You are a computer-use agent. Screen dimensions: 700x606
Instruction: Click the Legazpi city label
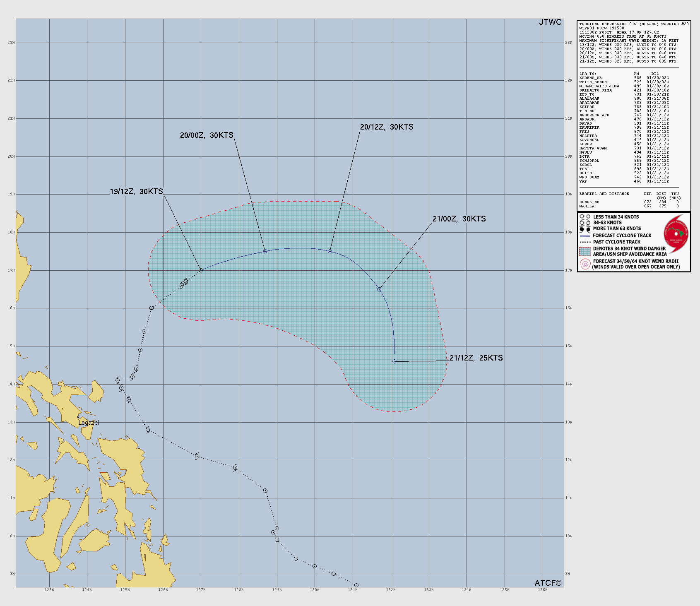click(x=89, y=423)
